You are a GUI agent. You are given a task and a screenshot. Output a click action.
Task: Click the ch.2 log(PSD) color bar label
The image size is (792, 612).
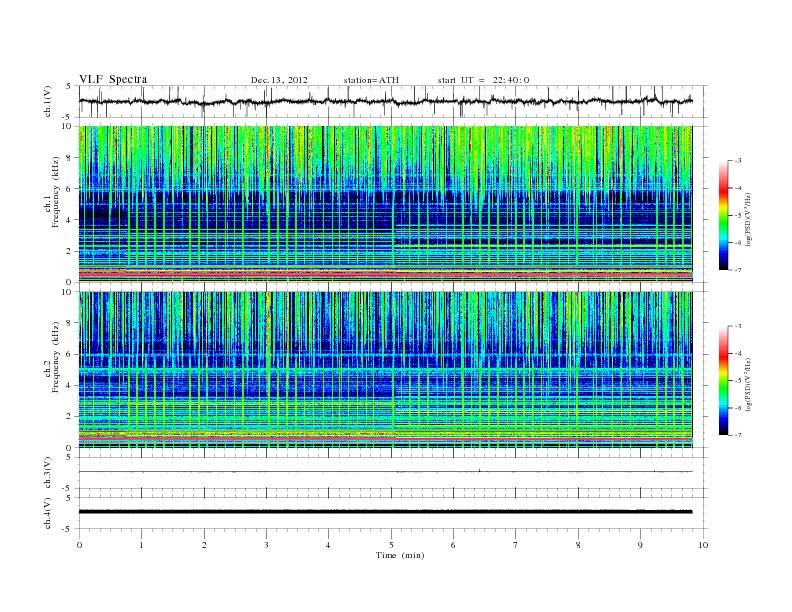click(x=749, y=384)
